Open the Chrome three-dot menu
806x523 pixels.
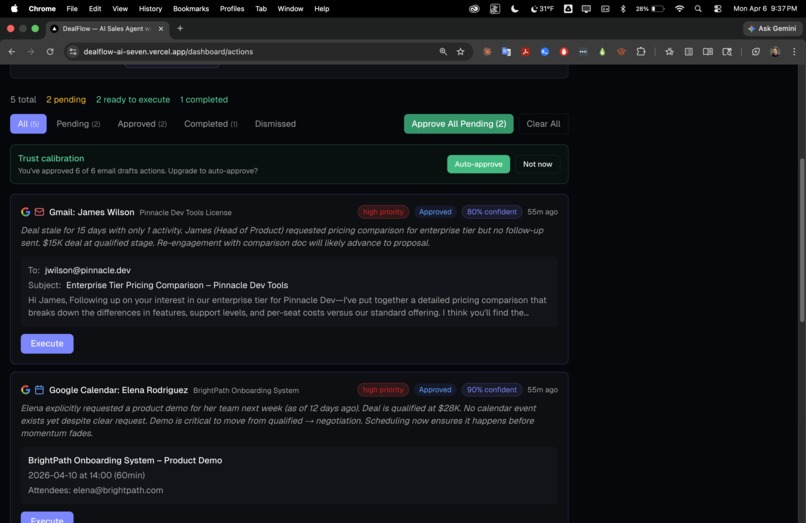pyautogui.click(x=794, y=51)
